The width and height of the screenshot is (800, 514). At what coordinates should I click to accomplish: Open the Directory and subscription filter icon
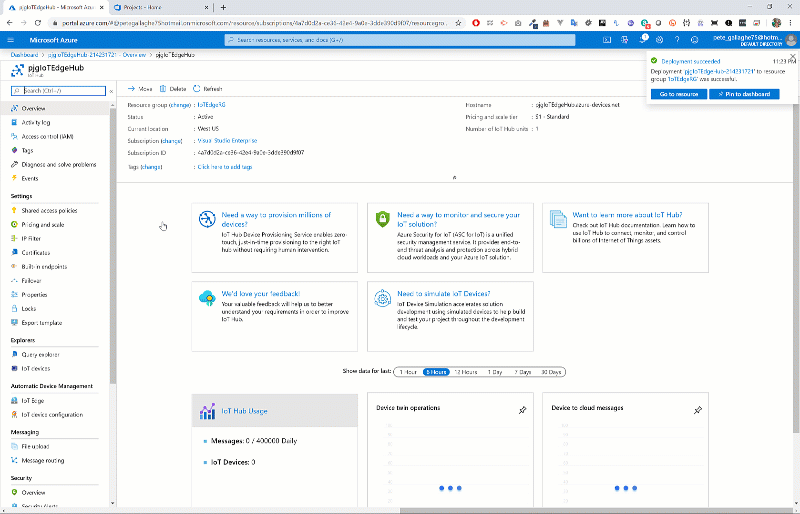coord(624,40)
